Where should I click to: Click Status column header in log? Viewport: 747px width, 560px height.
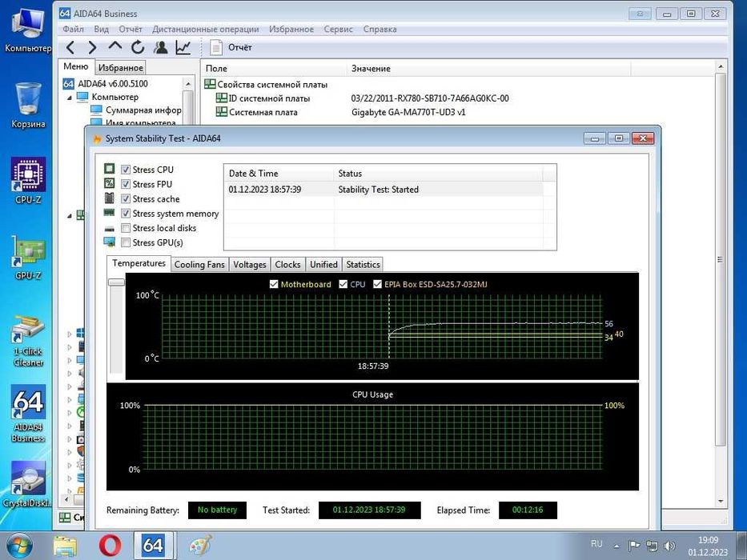pyautogui.click(x=438, y=174)
